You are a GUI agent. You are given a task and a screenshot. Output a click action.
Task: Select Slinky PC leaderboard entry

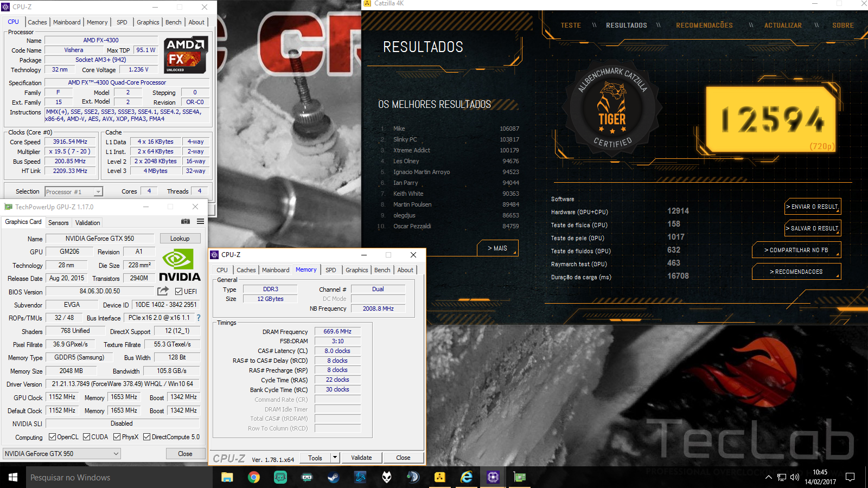[x=450, y=139]
